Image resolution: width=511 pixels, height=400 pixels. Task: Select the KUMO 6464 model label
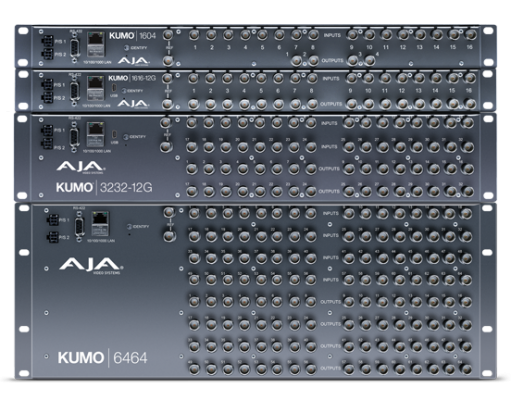point(102,358)
